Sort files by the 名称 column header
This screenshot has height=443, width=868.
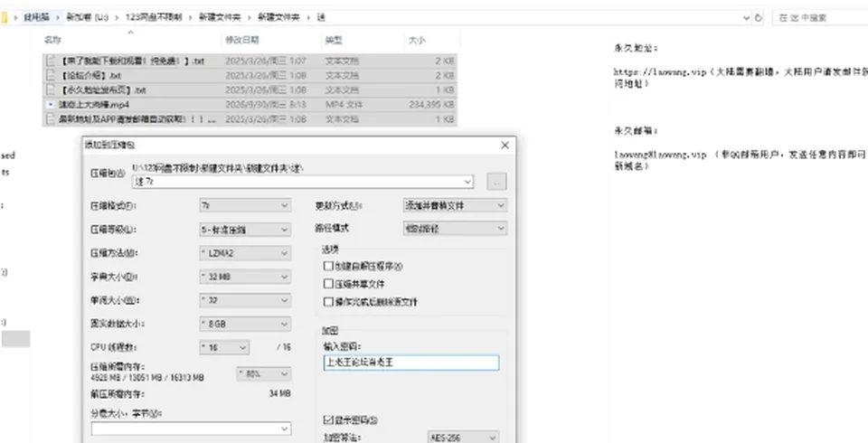(52, 40)
